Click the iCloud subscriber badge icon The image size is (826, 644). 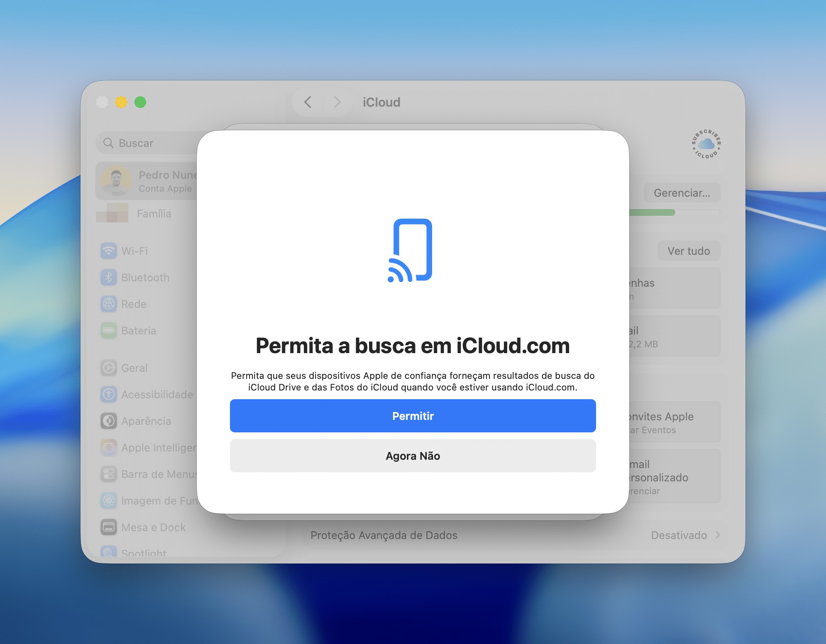tap(706, 144)
